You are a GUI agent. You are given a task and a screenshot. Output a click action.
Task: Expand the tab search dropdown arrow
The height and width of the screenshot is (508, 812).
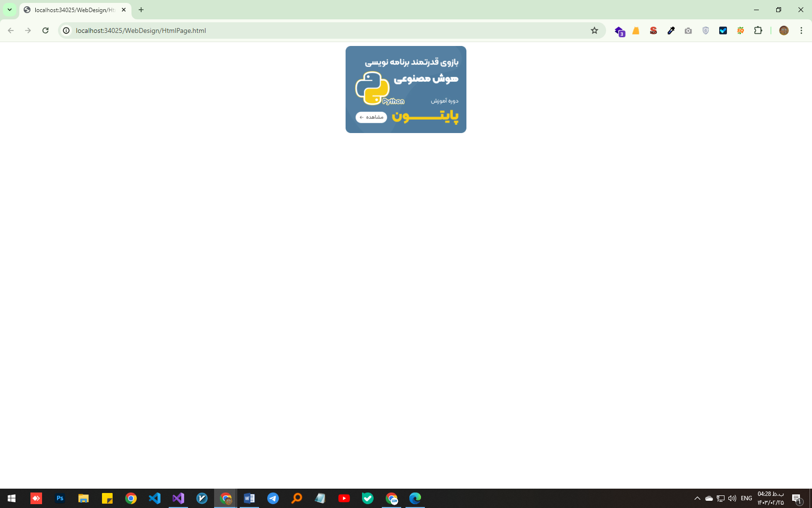tap(10, 10)
